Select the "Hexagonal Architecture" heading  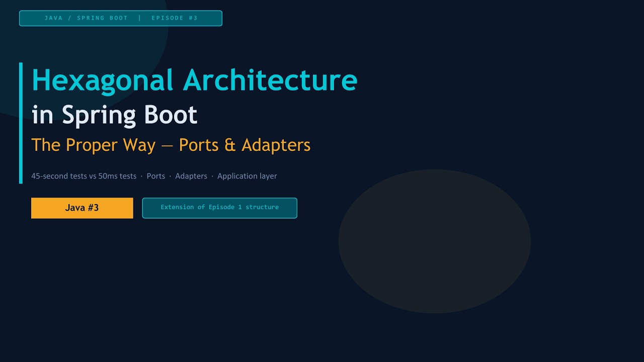[194, 80]
